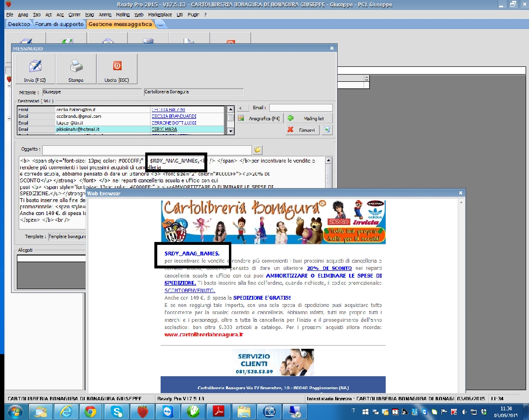529x420 pixels.
Task: Click the SPEDIZIONE underlined link in preview
Action: coord(180,283)
